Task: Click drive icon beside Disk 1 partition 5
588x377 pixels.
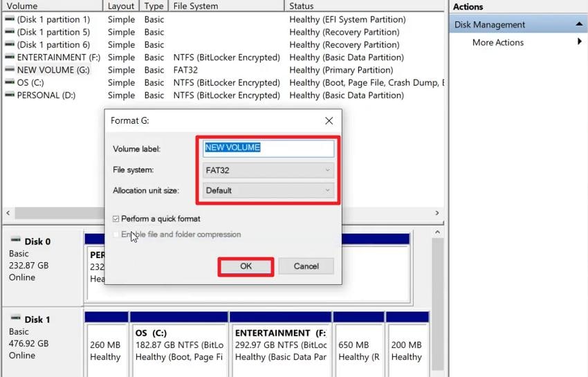Action: (x=10, y=32)
